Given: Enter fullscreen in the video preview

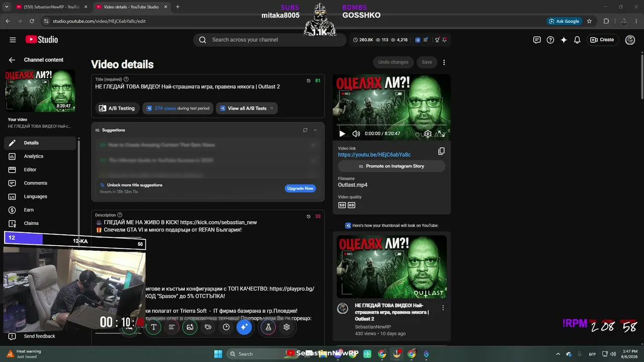Looking at the screenshot, I should (x=441, y=134).
